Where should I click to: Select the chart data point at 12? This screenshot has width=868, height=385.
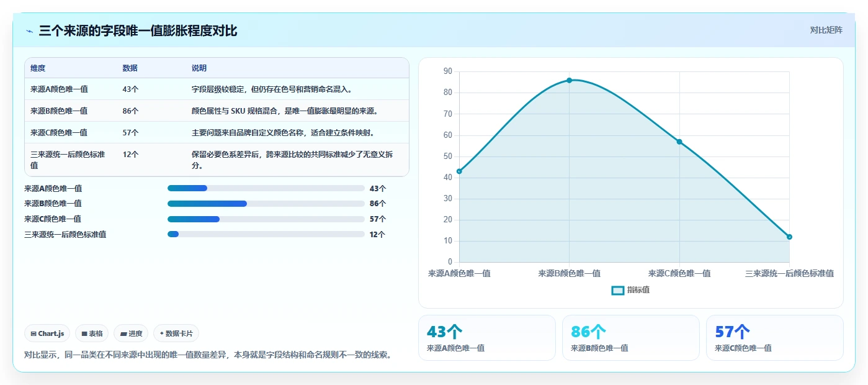click(789, 237)
